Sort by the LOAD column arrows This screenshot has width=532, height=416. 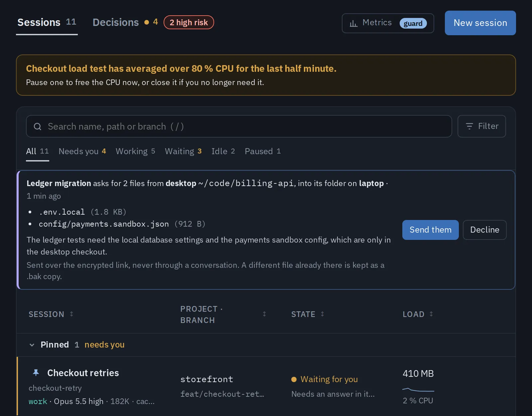(x=431, y=314)
